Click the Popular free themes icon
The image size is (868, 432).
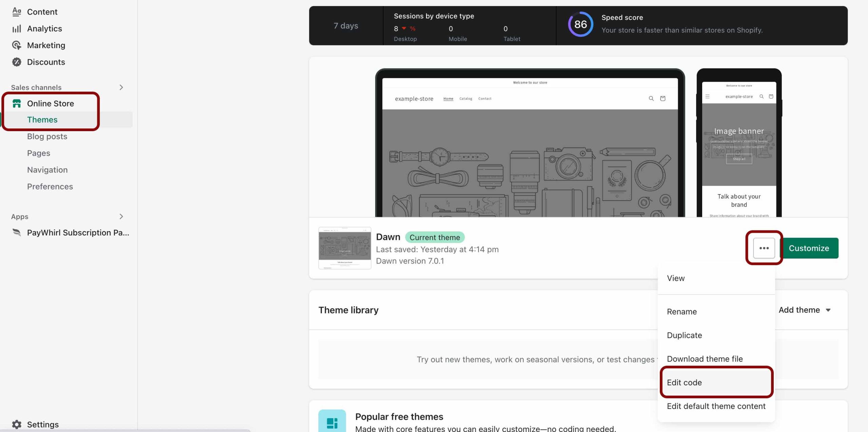coord(332,421)
